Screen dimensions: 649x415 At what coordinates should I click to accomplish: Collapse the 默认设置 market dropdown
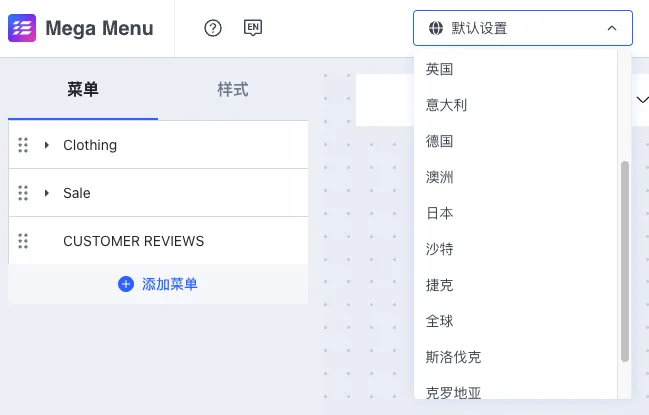coord(612,28)
